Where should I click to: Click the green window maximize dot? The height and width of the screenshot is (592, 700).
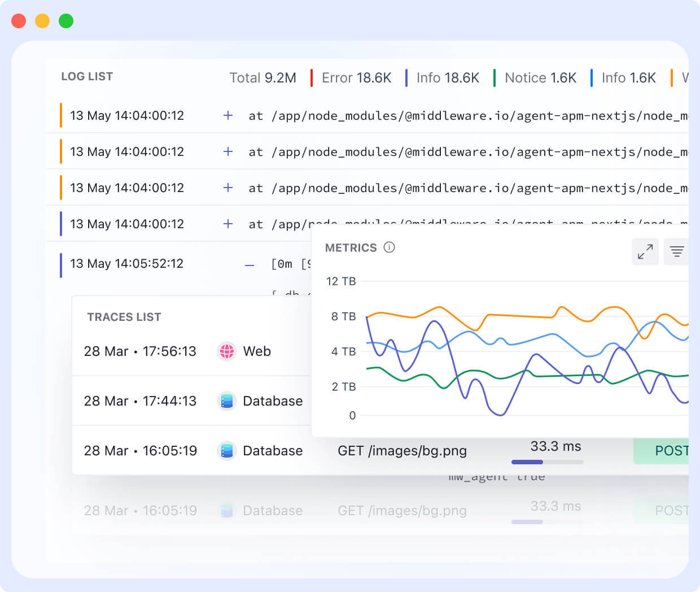[x=66, y=21]
